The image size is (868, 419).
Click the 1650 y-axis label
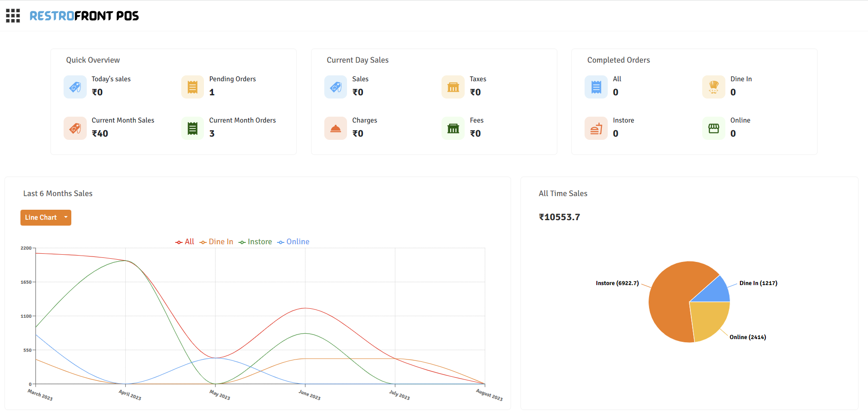[x=26, y=282]
